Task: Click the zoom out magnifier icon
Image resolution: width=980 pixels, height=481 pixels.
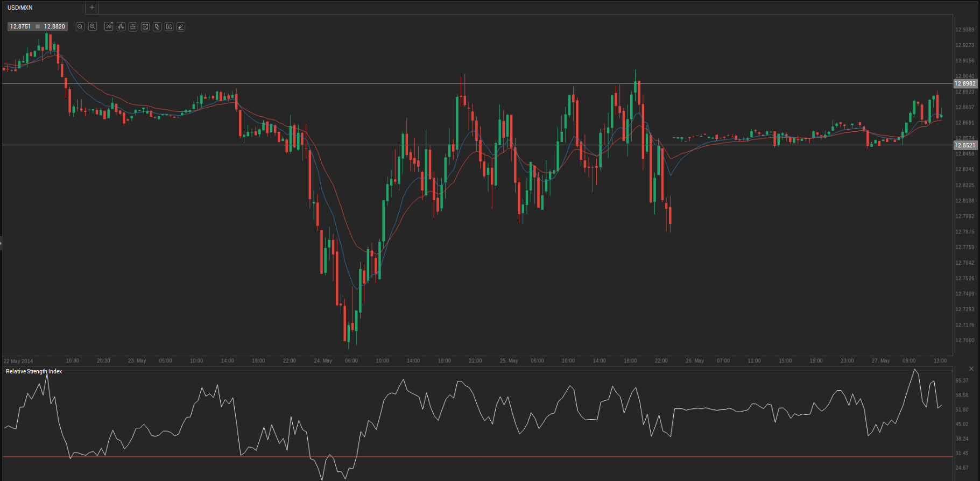Action: coord(80,26)
